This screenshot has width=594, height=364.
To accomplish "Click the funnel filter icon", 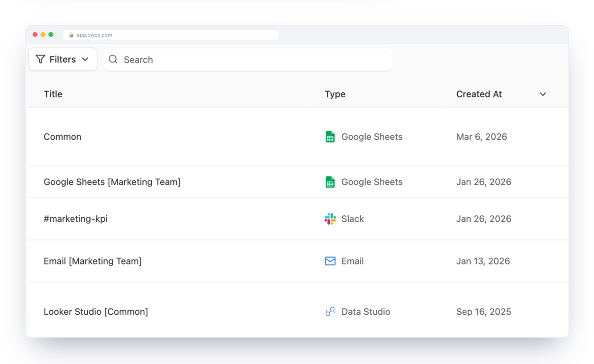I will coord(40,59).
